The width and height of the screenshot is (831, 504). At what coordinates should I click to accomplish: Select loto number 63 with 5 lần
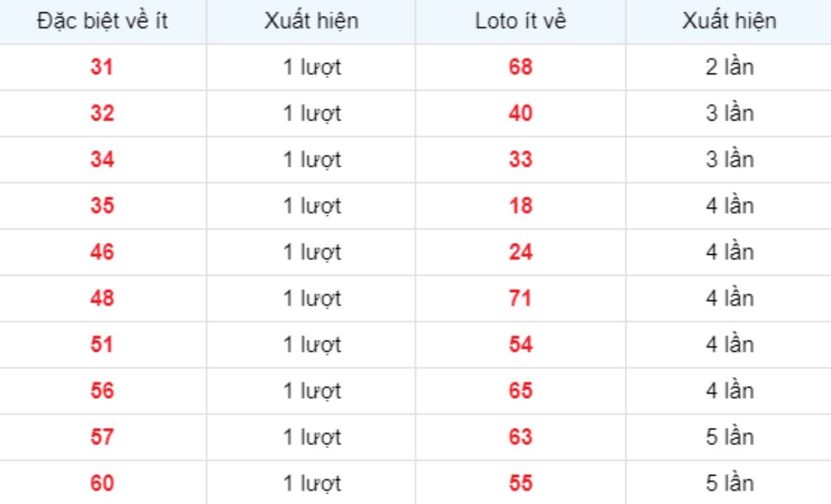click(520, 438)
